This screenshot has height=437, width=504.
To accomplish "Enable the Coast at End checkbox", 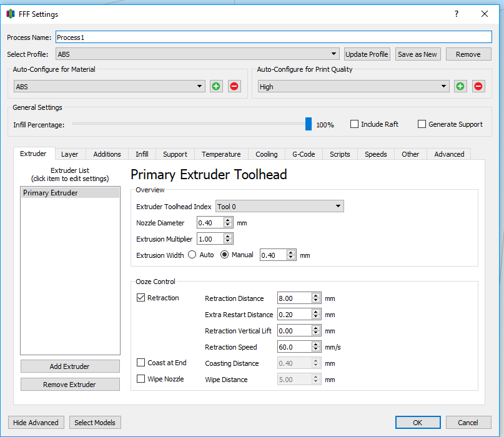I will [141, 363].
